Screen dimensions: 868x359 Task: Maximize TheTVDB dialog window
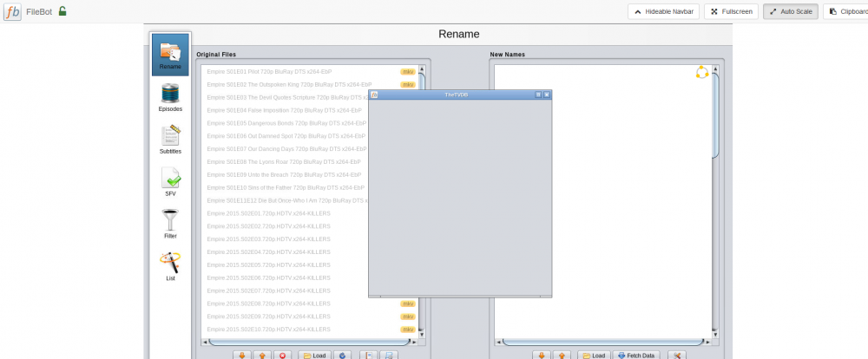[538, 95]
